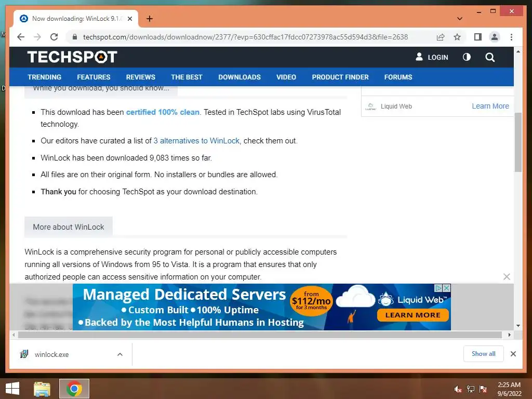Click 'Thank you' bold text
Screen dimensions: 532x399
coord(58,192)
